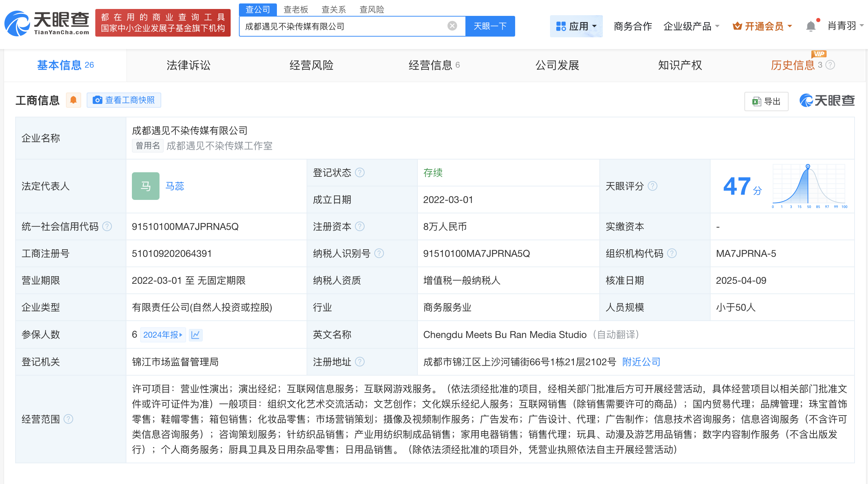
Task: Clear the search box with the X icon
Action: pos(452,26)
